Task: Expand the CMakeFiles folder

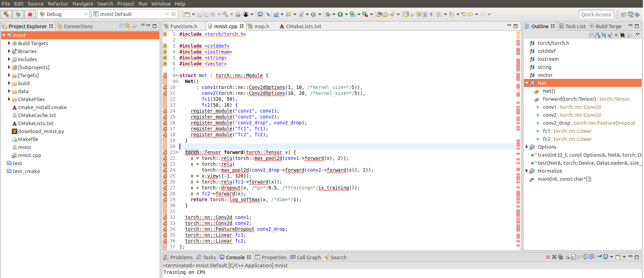Action: point(9,99)
